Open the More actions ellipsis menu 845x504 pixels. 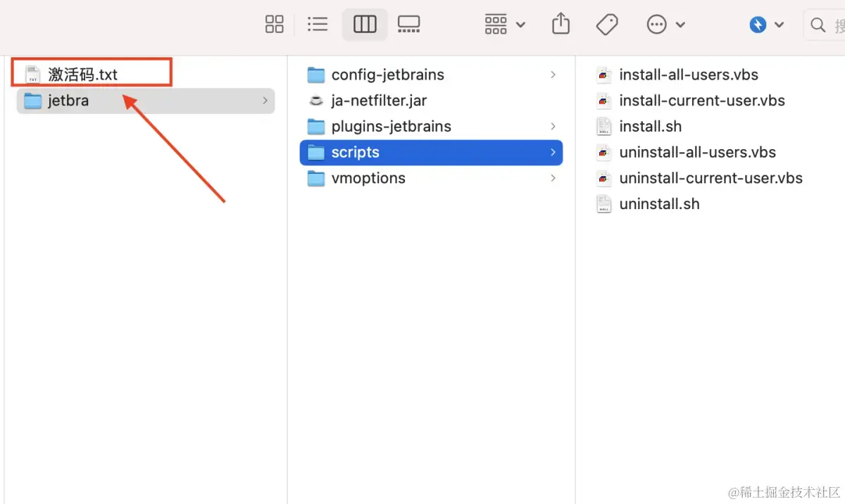click(665, 25)
